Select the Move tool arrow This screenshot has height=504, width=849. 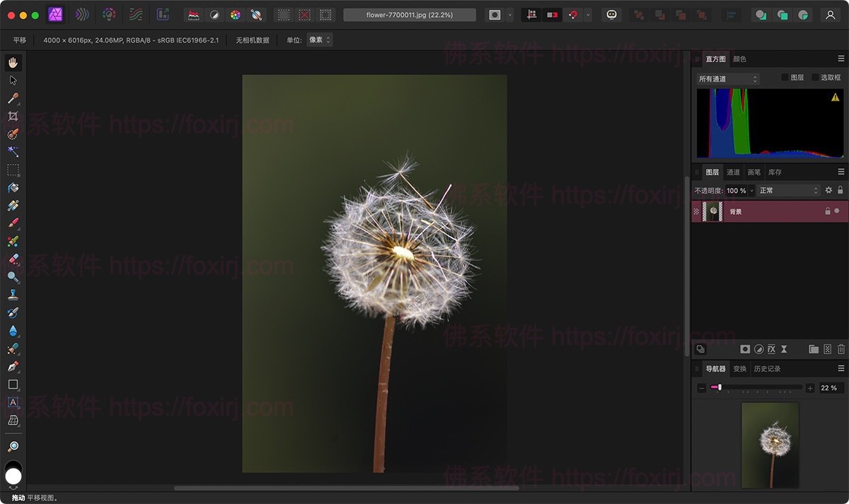click(13, 81)
